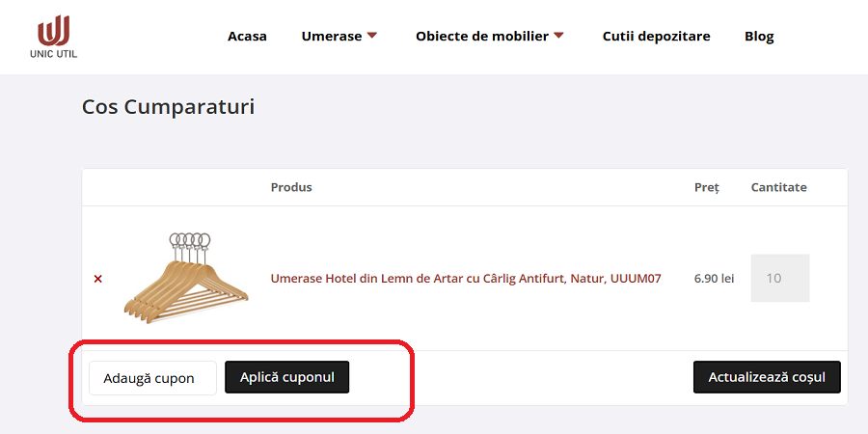This screenshot has width=868, height=434.
Task: Click the Preț column header
Action: click(x=707, y=187)
